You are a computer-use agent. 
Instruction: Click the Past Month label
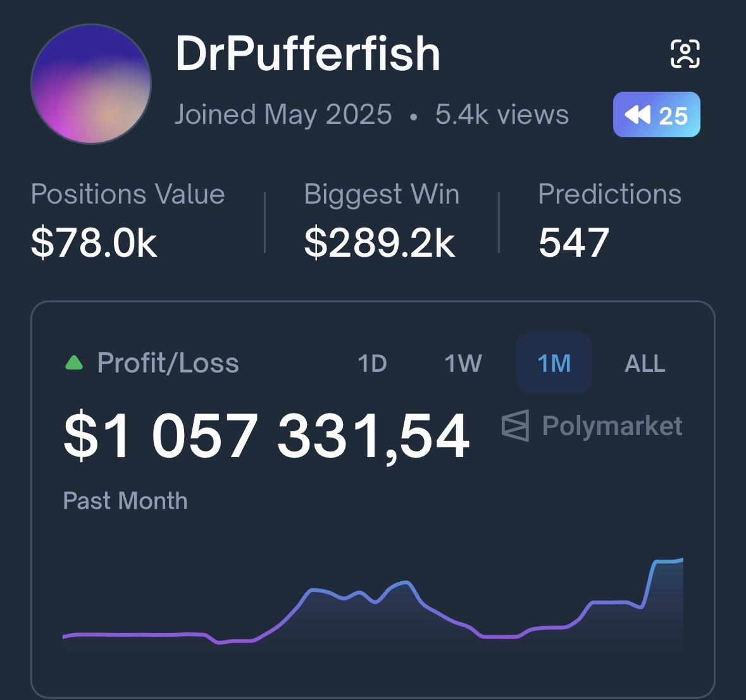(125, 501)
